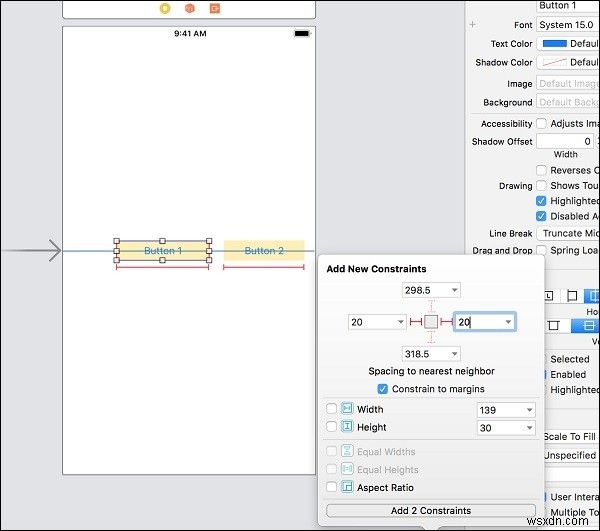Click the gray center square of constraint diagram

(x=431, y=322)
